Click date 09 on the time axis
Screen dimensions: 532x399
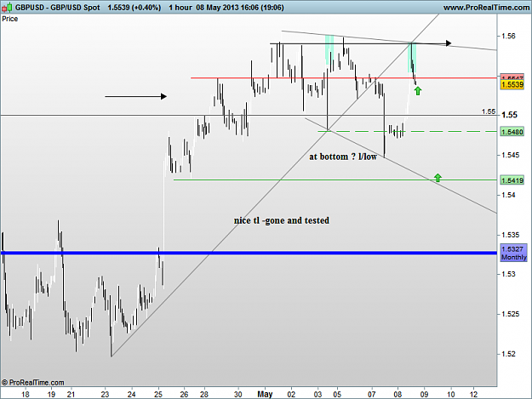[x=424, y=395]
